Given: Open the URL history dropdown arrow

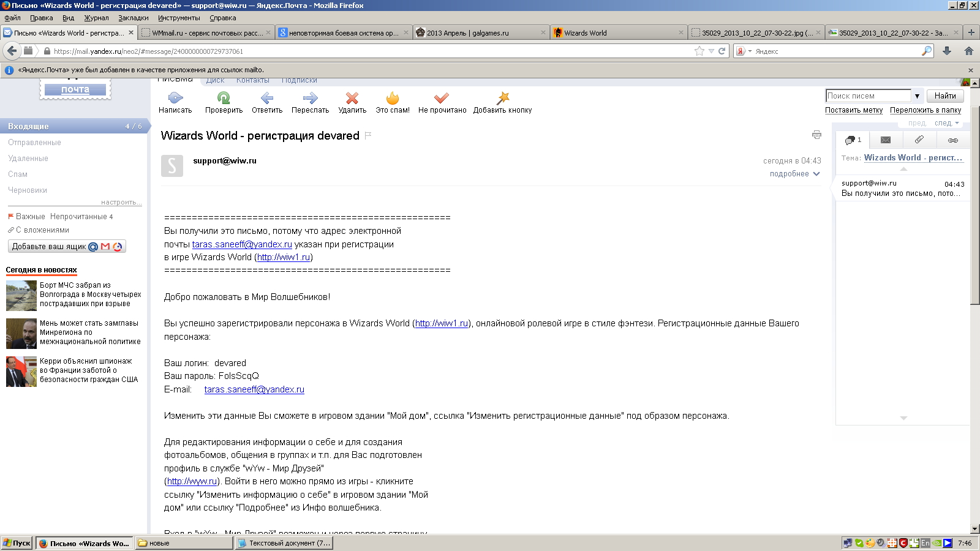Looking at the screenshot, I should (711, 51).
